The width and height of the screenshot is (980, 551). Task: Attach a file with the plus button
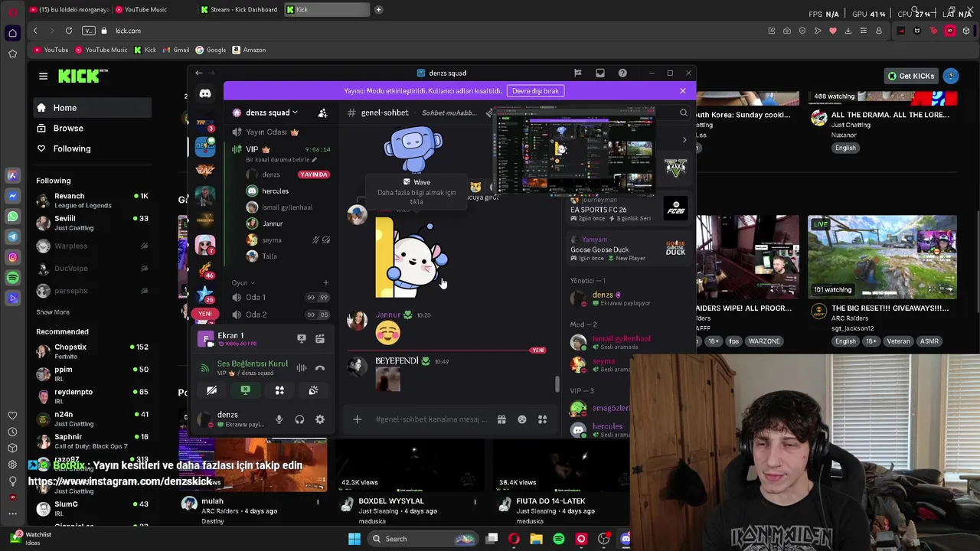[x=357, y=419]
